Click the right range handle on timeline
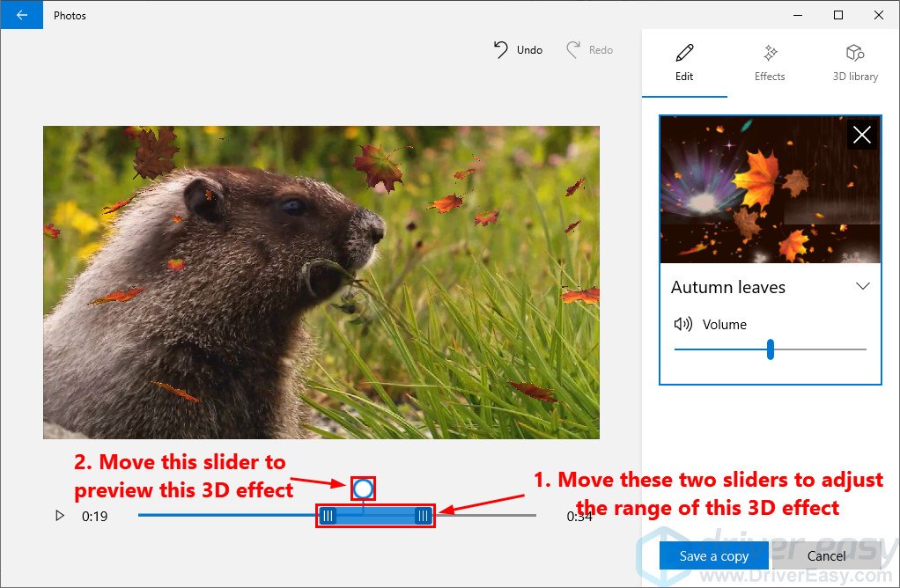Image resolution: width=900 pixels, height=588 pixels. click(x=423, y=516)
